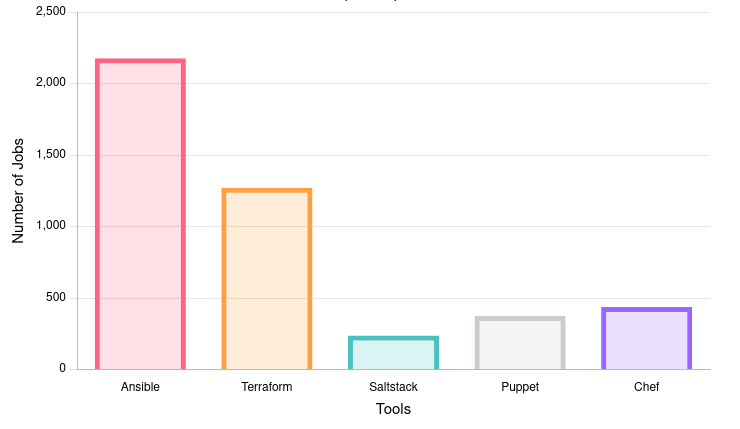The width and height of the screenshot is (740, 429).
Task: Click the Ansible x-axis label
Action: point(140,386)
